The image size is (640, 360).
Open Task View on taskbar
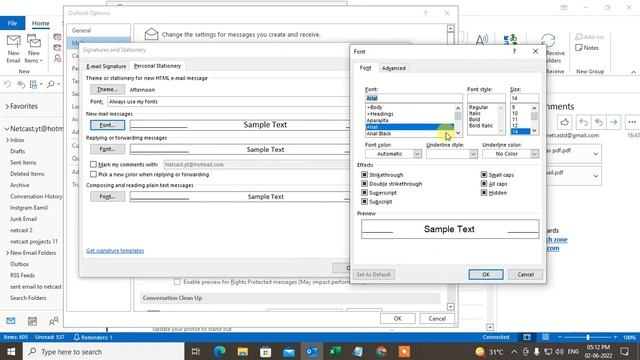196,351
